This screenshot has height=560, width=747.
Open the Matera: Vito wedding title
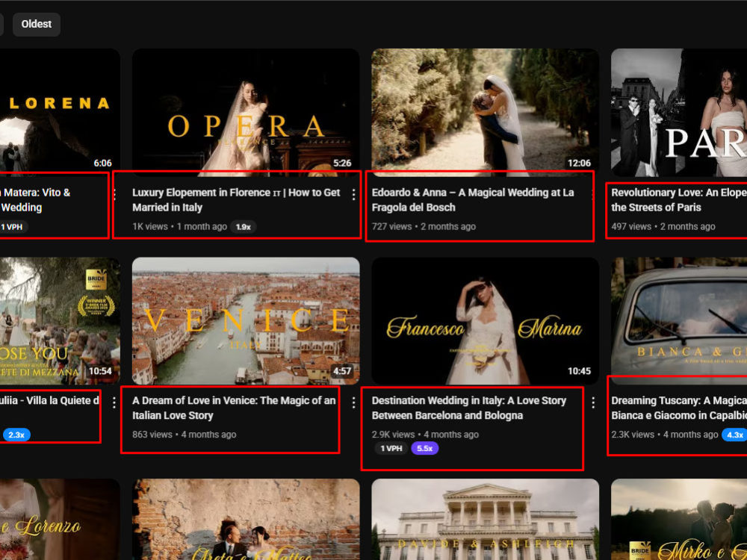pyautogui.click(x=35, y=200)
